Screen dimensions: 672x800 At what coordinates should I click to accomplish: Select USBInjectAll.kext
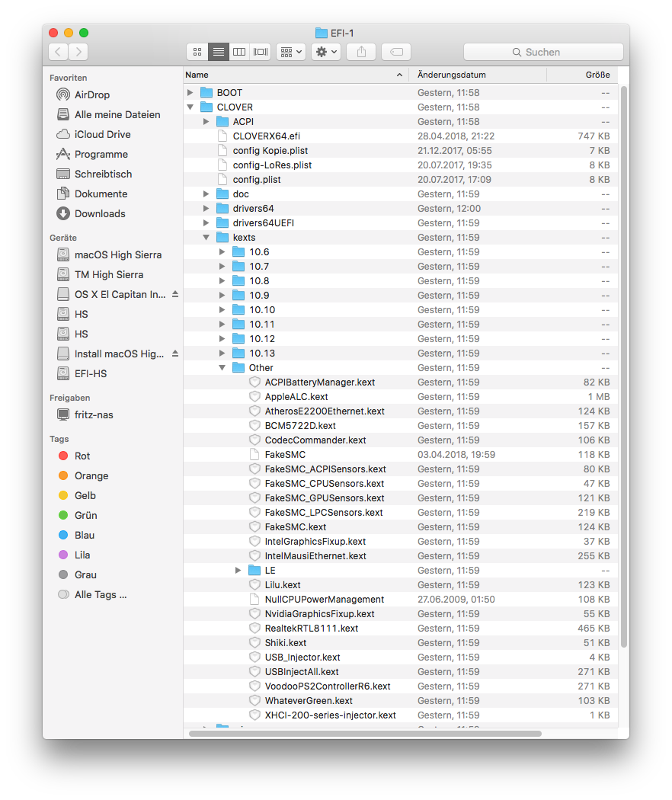coord(401,672)
